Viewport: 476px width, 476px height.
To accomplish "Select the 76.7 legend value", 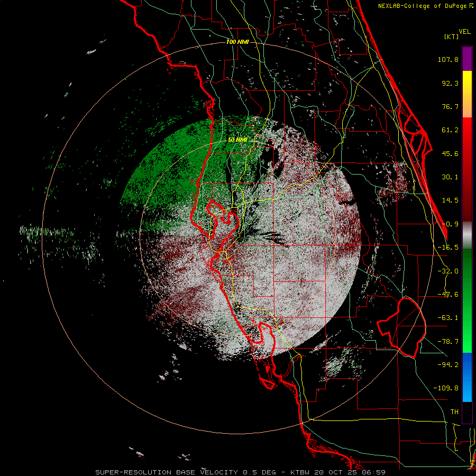I will coord(450,106).
